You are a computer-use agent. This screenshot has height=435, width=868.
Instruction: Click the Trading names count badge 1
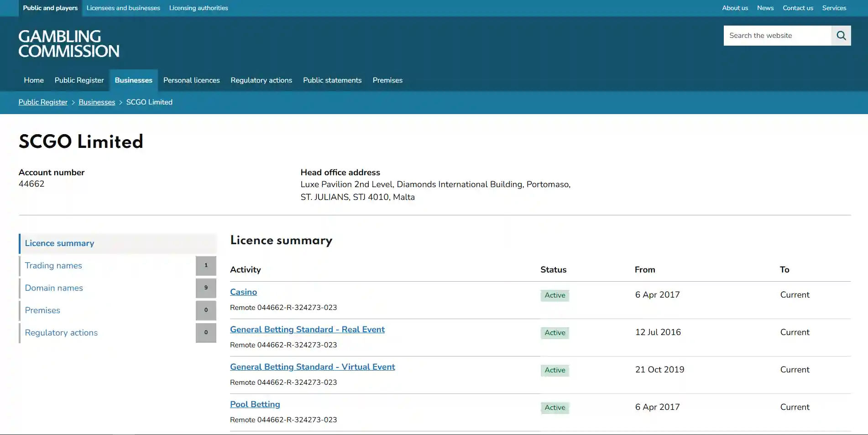206,266
